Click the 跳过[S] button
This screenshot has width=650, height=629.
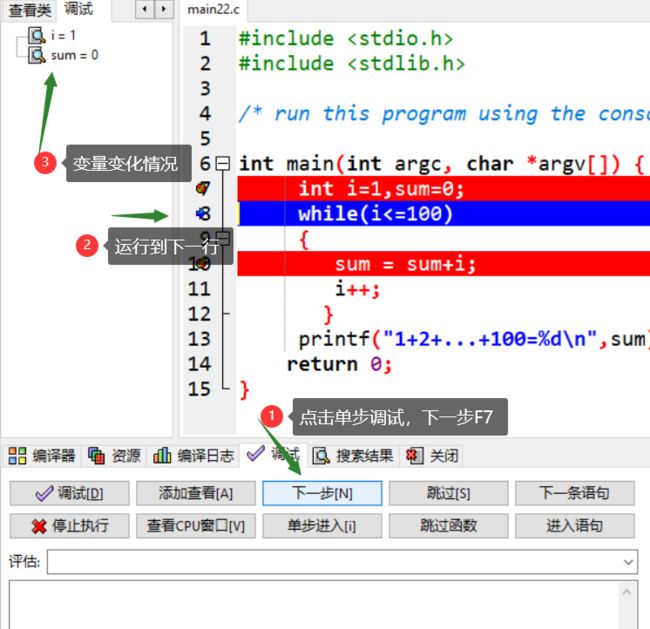[x=449, y=493]
